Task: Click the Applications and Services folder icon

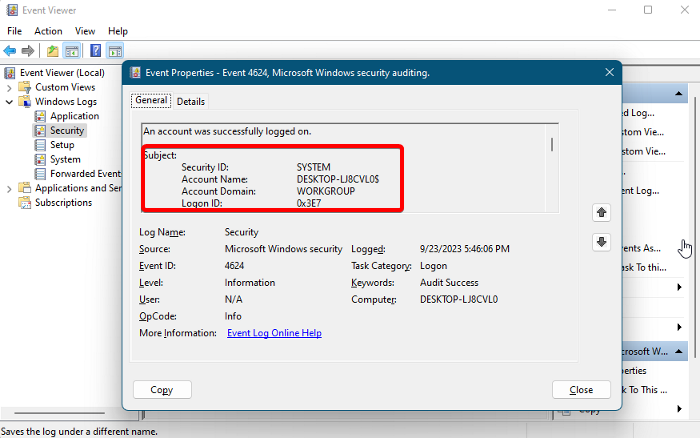Action: point(25,188)
